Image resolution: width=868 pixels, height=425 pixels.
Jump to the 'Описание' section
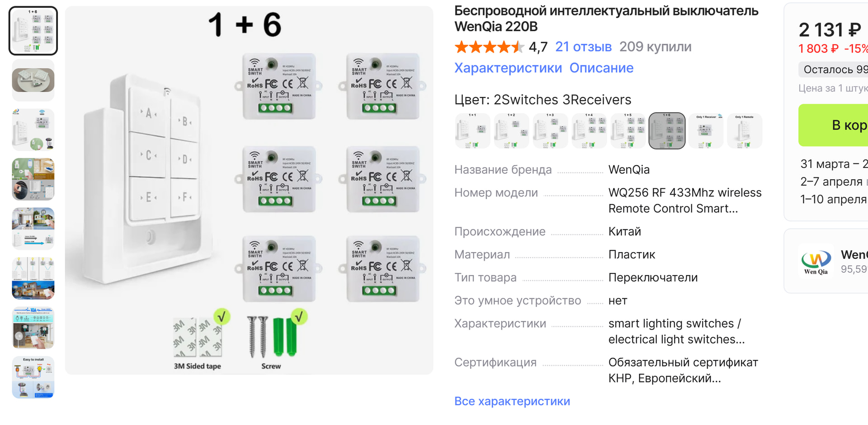(x=601, y=68)
